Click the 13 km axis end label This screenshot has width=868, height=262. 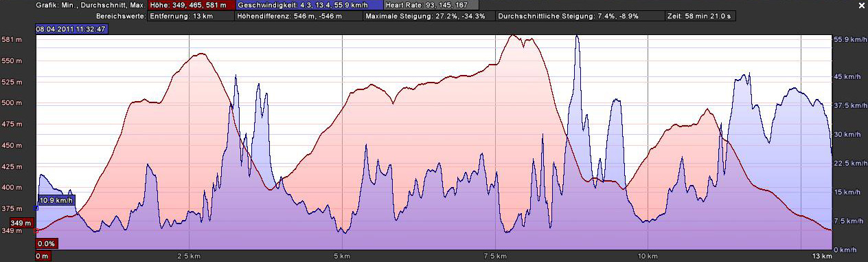823,256
